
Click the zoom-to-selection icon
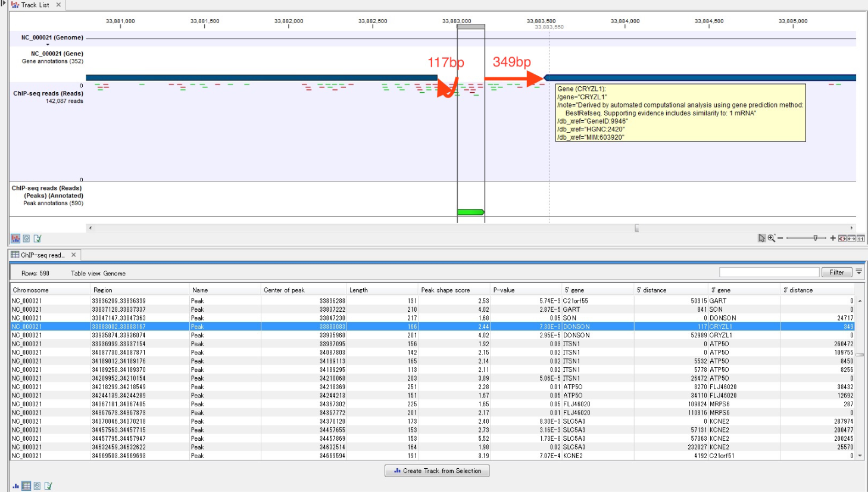click(843, 238)
